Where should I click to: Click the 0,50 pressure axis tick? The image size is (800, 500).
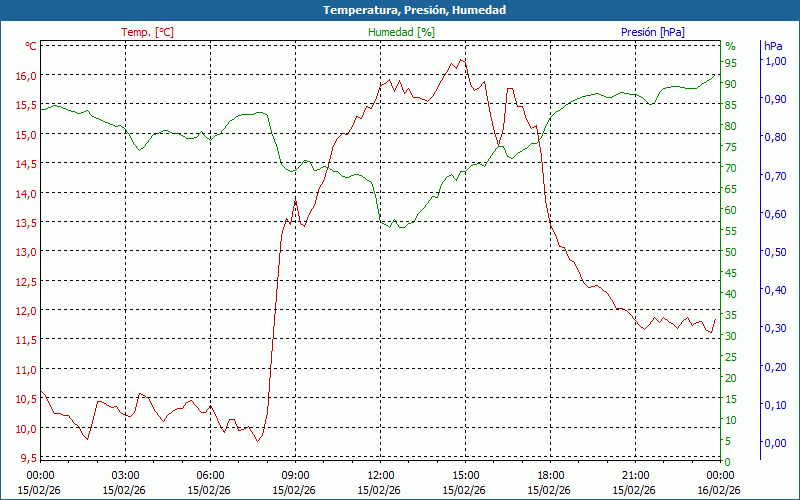(774, 252)
